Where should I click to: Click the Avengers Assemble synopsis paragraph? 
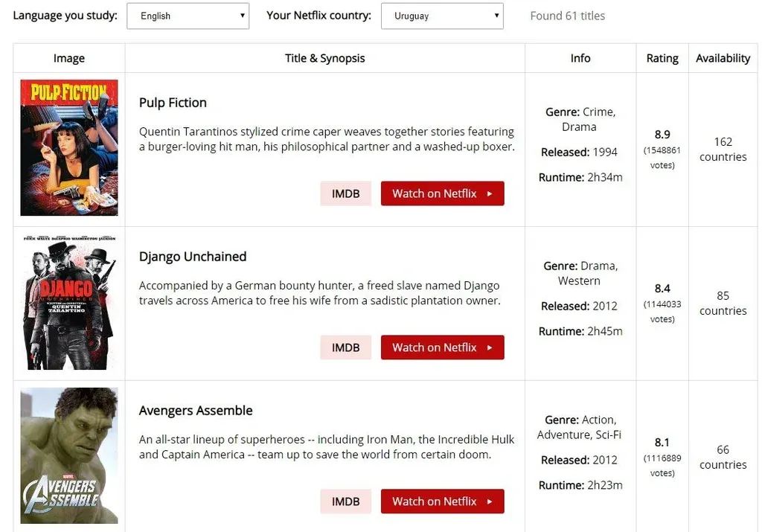(327, 447)
